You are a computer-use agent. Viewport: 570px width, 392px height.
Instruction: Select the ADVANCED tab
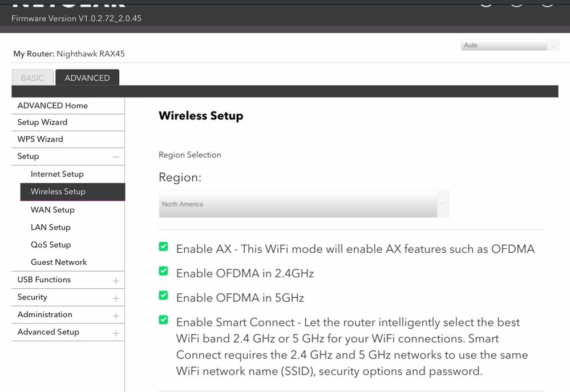(87, 78)
